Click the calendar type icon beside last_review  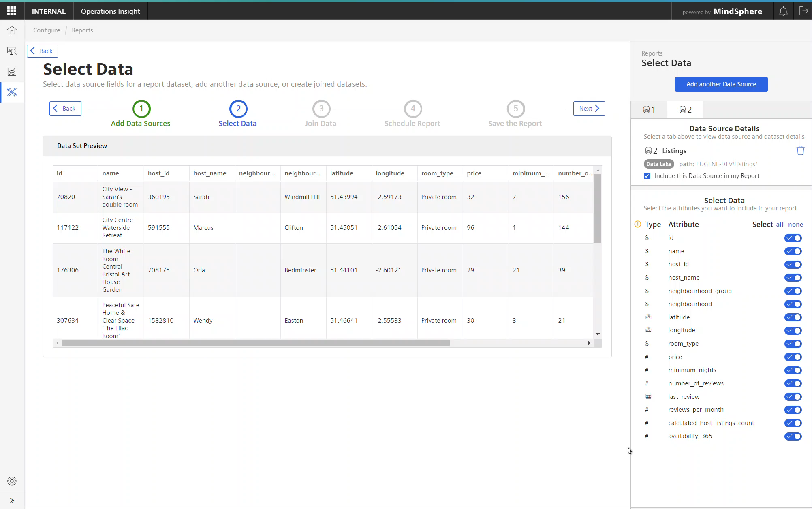coord(648,396)
